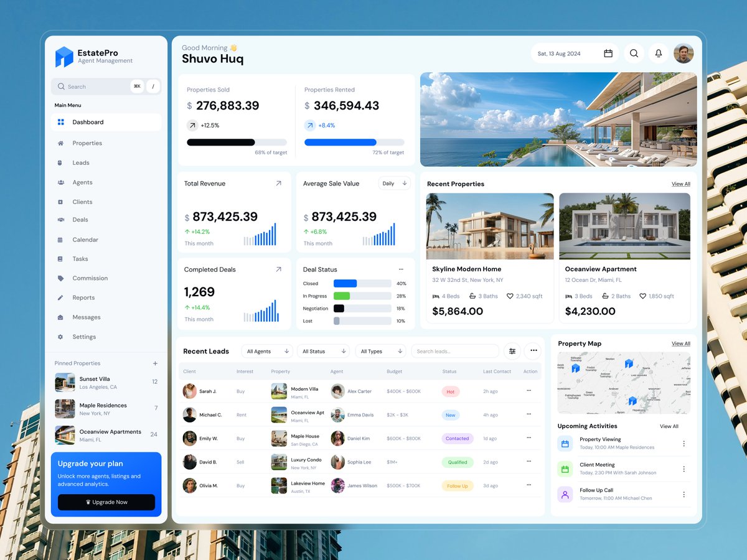This screenshot has width=747, height=560.
Task: Click the Settings gear icon in sidebar
Action: point(60,337)
